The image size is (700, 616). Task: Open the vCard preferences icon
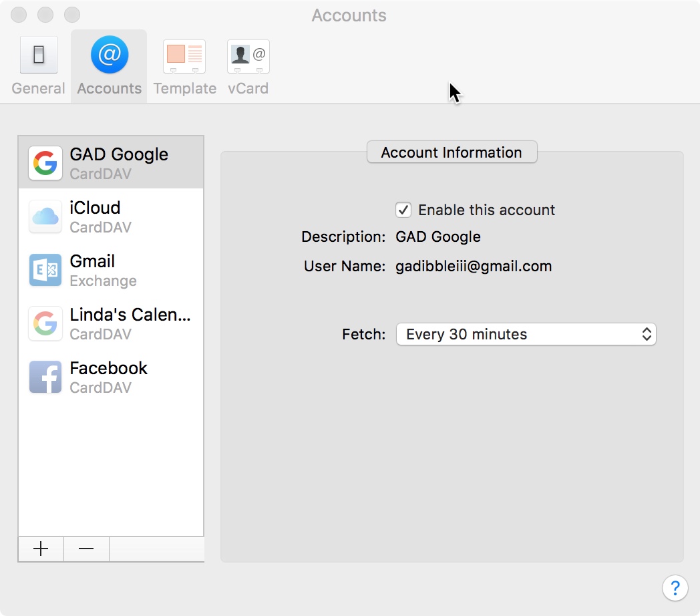(x=248, y=57)
